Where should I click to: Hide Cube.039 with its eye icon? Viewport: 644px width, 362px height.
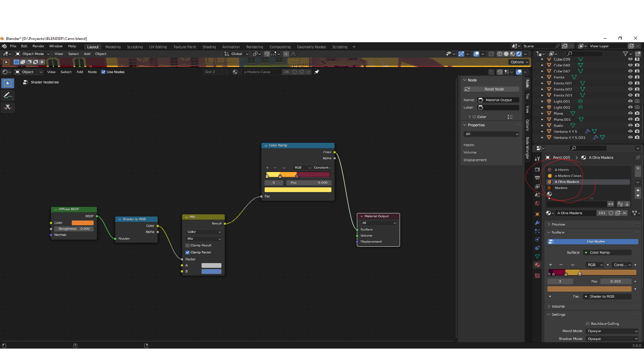click(630, 59)
